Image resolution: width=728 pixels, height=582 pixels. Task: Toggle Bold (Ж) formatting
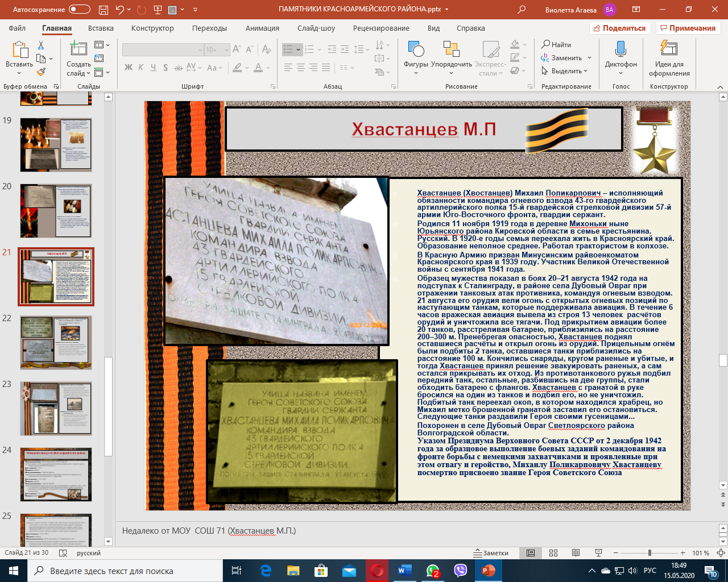[x=129, y=68]
